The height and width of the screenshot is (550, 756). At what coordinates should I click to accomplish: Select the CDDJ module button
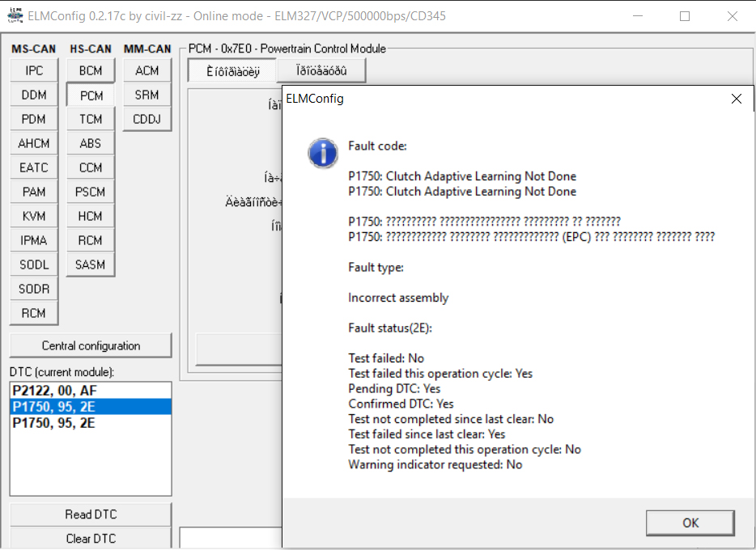pos(147,119)
